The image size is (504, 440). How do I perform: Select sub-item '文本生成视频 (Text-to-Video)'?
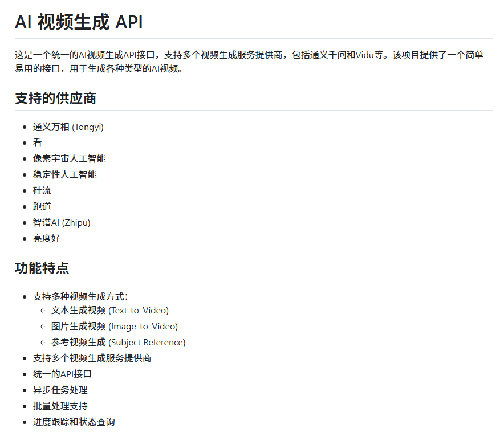click(110, 311)
